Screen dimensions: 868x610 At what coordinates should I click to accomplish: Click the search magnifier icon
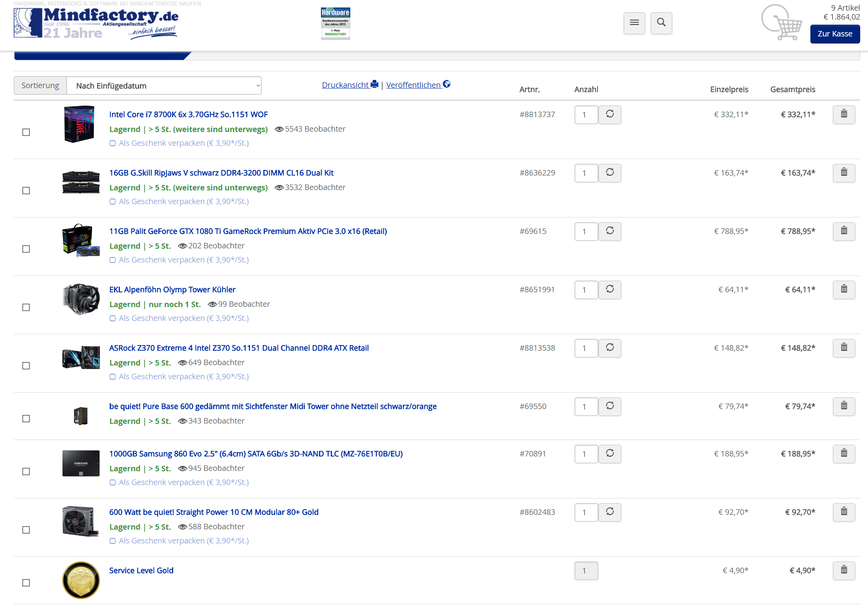(661, 23)
